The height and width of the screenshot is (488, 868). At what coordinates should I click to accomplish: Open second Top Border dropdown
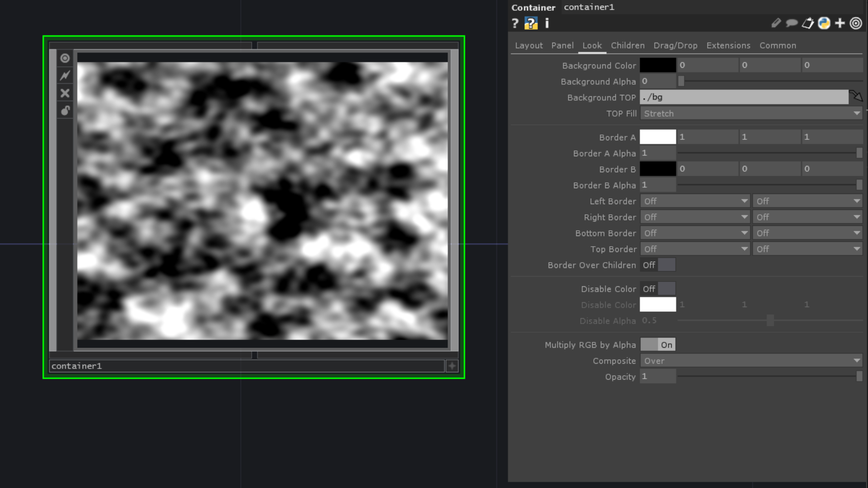(x=807, y=249)
